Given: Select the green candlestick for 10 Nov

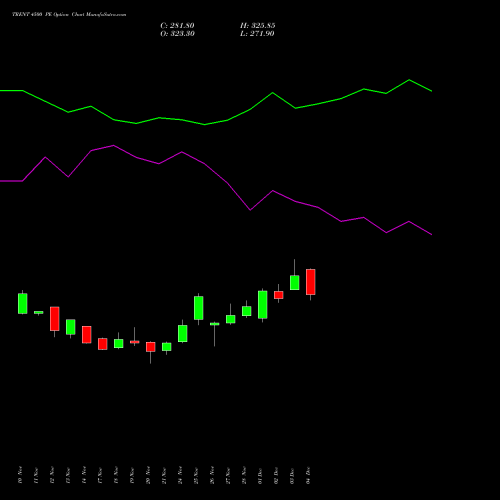Looking at the screenshot, I should 23,303.
